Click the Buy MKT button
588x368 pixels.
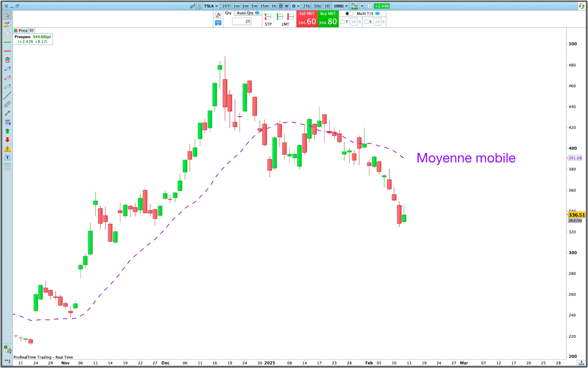pyautogui.click(x=328, y=19)
